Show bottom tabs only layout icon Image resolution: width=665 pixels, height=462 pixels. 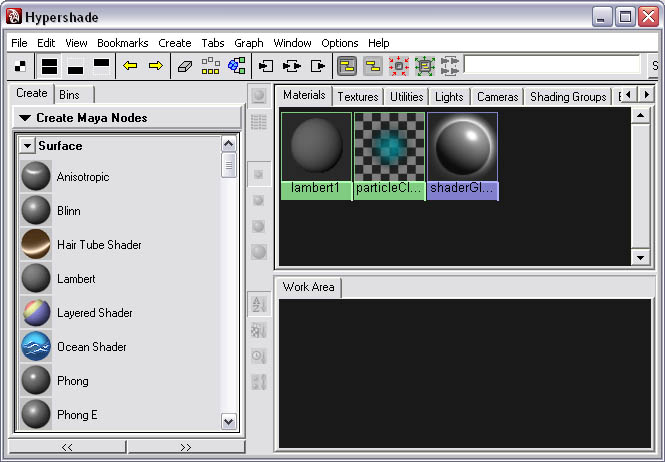(75, 66)
